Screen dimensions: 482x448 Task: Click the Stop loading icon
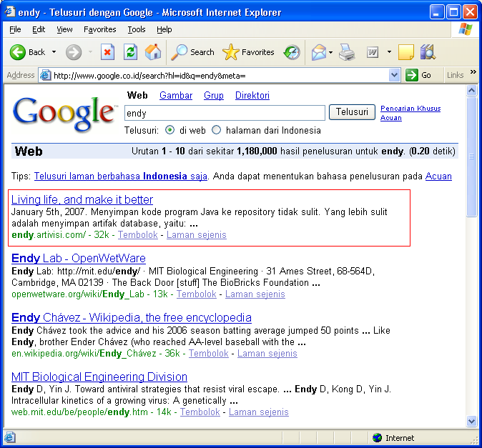pyautogui.click(x=107, y=52)
